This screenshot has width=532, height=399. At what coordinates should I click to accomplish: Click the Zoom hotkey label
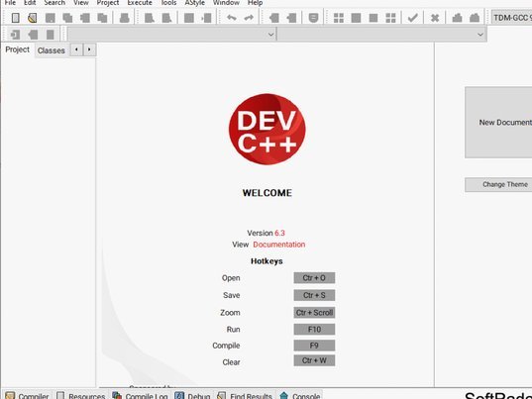tap(230, 313)
